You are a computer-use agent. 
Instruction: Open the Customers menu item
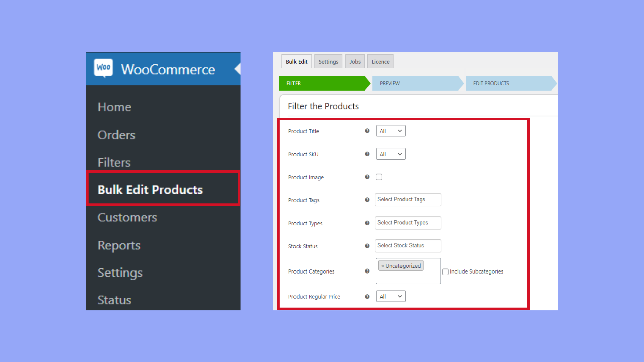127,217
